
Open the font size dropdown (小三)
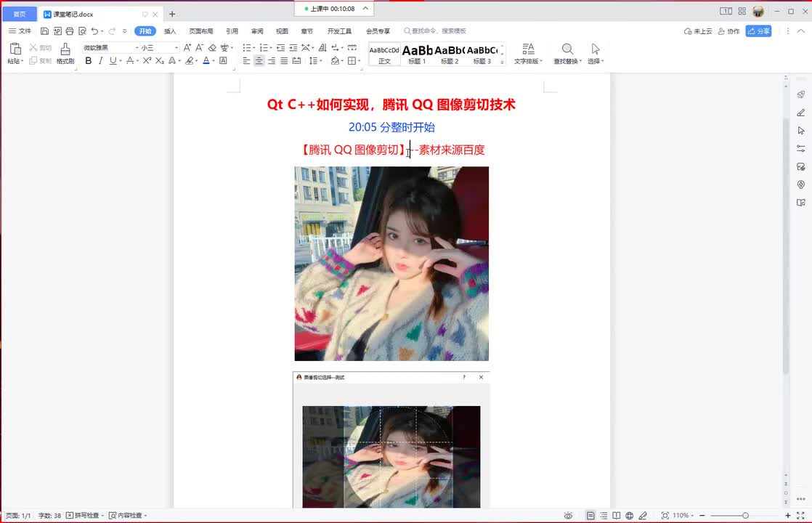[176, 48]
